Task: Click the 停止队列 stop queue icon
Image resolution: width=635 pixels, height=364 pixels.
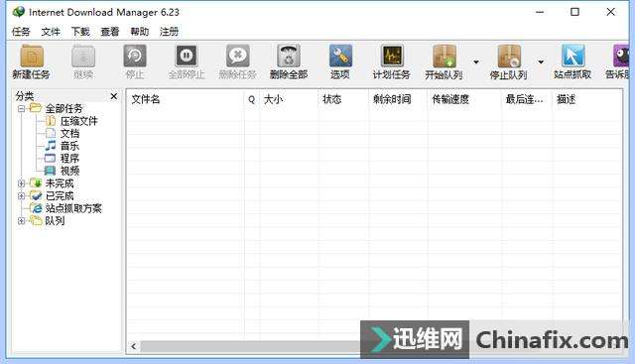Action: (x=509, y=56)
